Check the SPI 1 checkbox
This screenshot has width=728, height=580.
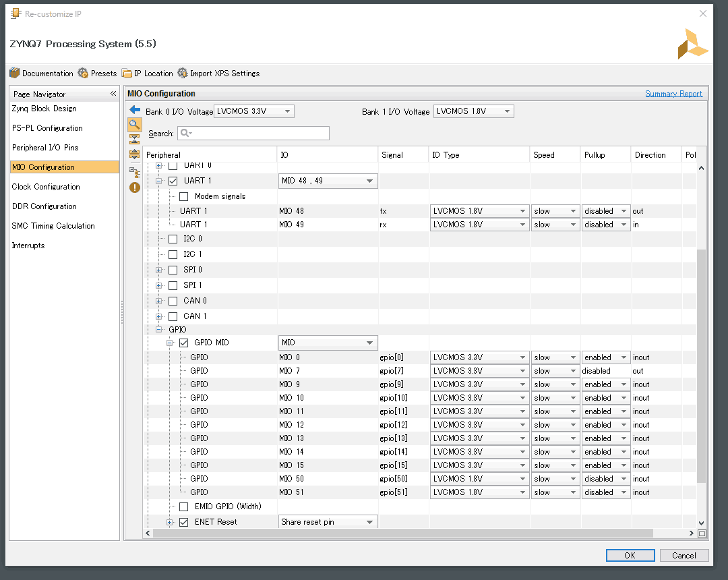point(173,285)
